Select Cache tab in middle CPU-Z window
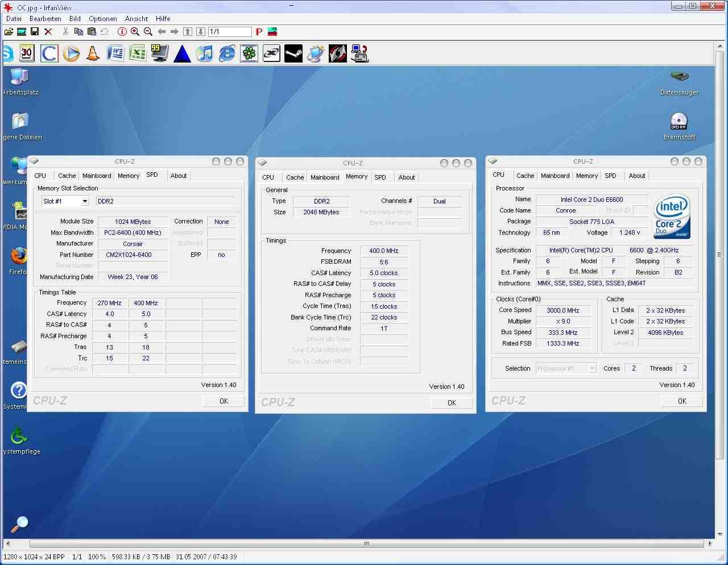Screen dimensions: 728x565 coord(295,177)
